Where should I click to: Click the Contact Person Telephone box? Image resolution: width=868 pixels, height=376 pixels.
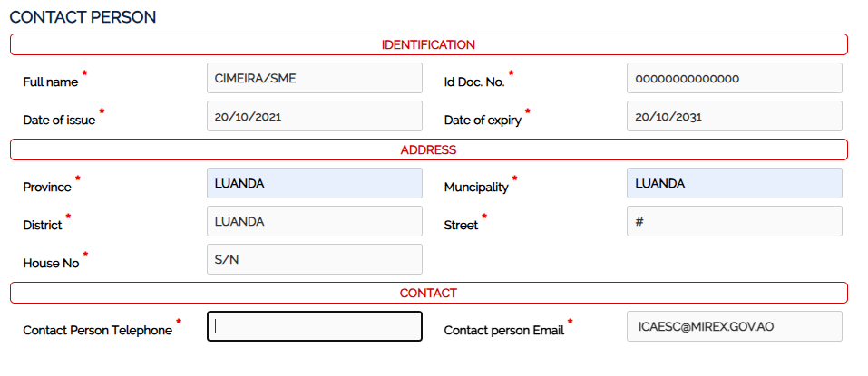click(314, 326)
